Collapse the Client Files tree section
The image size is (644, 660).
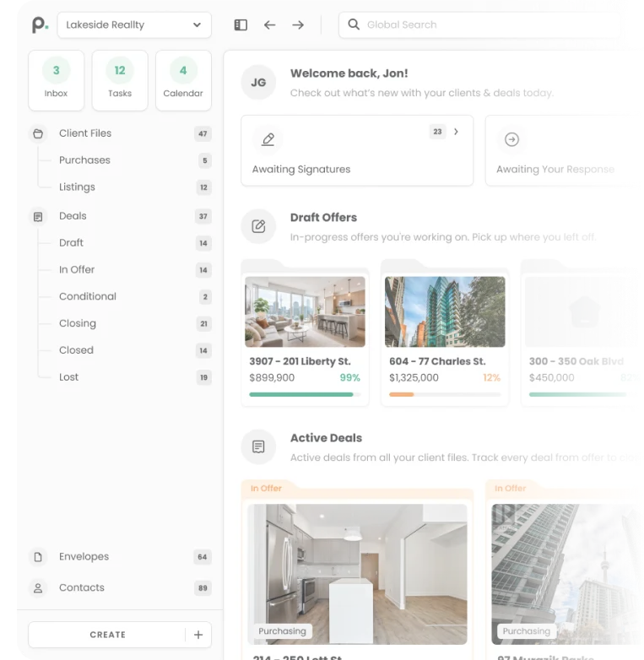click(37, 133)
